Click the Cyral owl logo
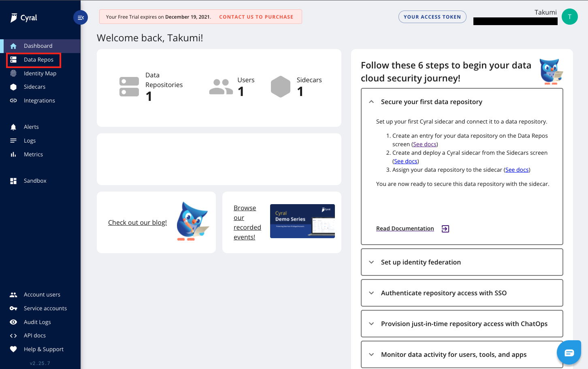 pos(13,17)
